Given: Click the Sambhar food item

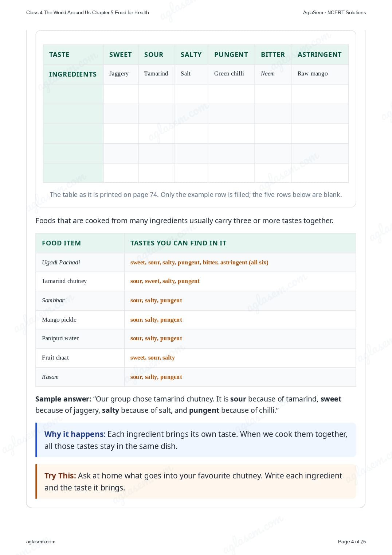Looking at the screenshot, I should (53, 300).
